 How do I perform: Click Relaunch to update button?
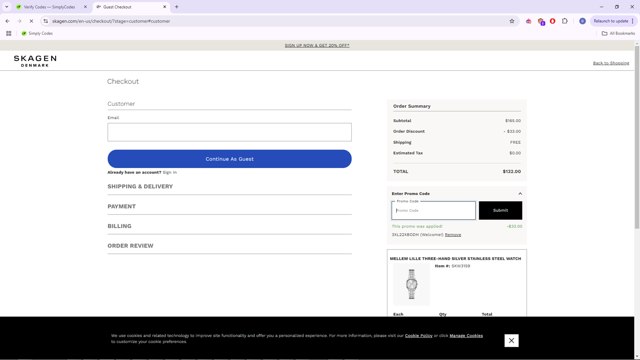[611, 21]
